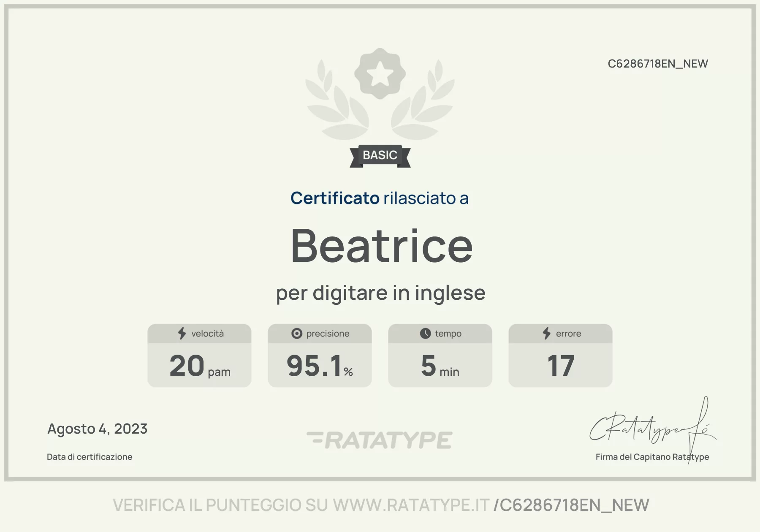The height and width of the screenshot is (532, 760).
Task: Click the star medal badge icon
Action: (380, 74)
